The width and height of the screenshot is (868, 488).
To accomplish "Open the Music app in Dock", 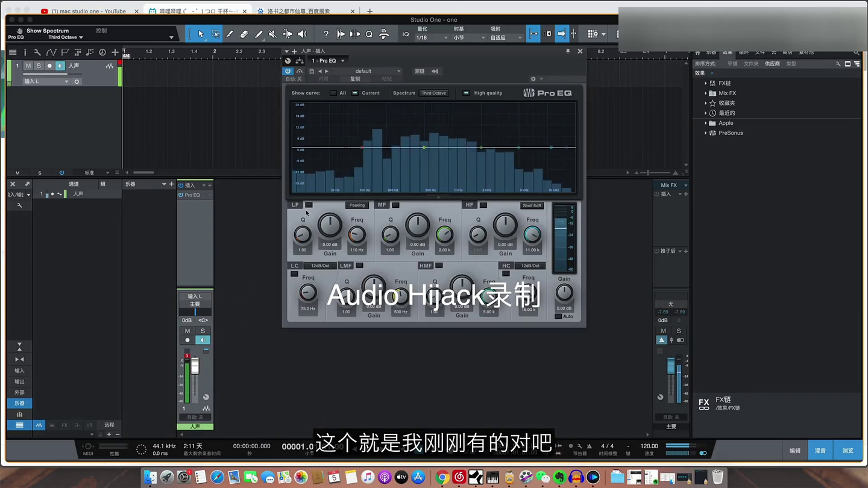I will 368,477.
